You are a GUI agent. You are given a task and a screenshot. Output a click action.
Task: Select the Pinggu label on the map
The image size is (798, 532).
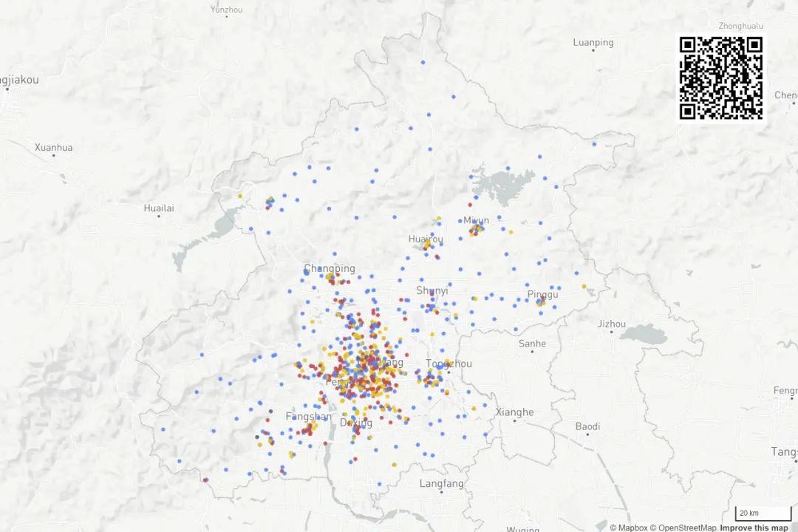click(x=543, y=294)
